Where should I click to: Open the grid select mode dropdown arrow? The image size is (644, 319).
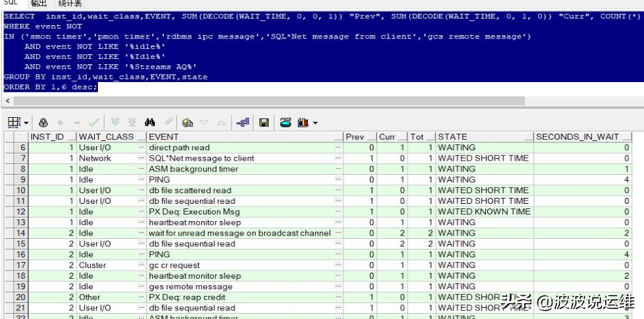point(26,123)
